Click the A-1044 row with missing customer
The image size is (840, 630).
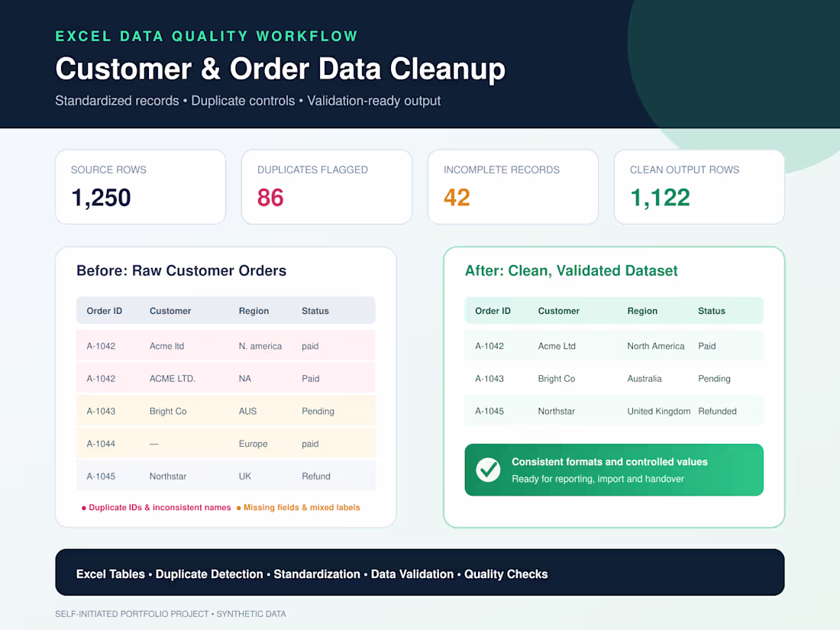point(226,444)
